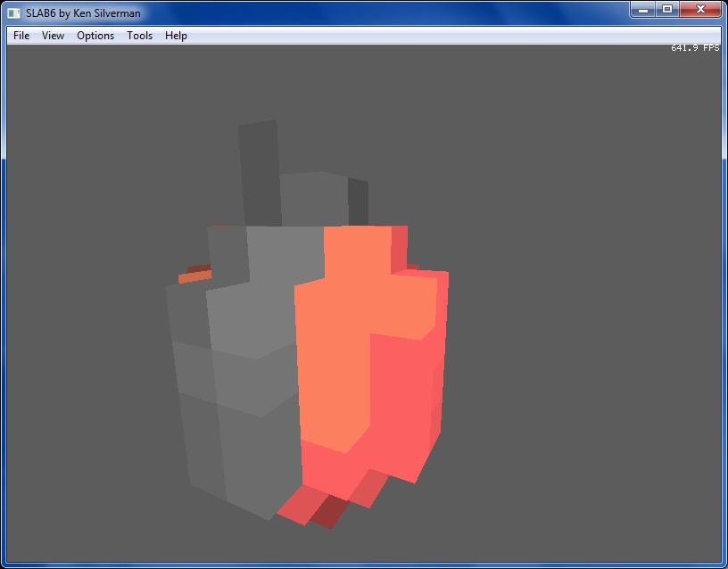Maximize the SLAB6 window
Image resolution: width=728 pixels, height=569 pixels.
click(666, 9)
